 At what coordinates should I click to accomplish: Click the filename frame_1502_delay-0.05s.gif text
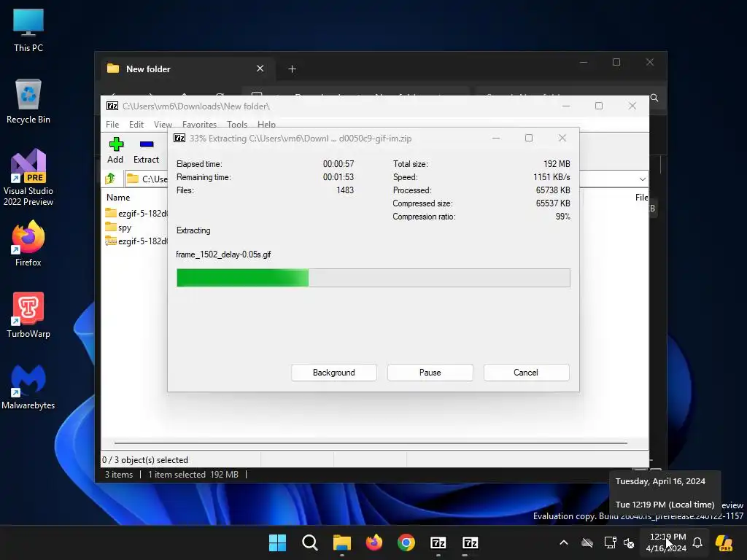223,254
